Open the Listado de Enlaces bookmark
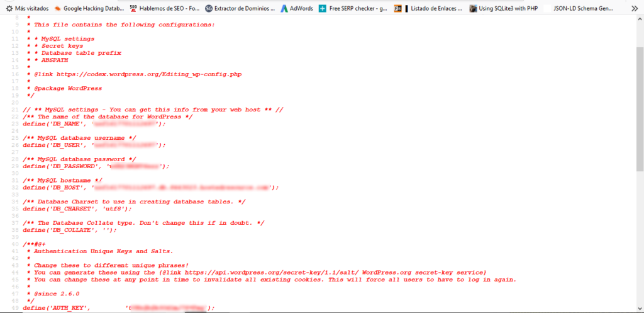Viewport: 644px width, 313px height. click(428, 8)
